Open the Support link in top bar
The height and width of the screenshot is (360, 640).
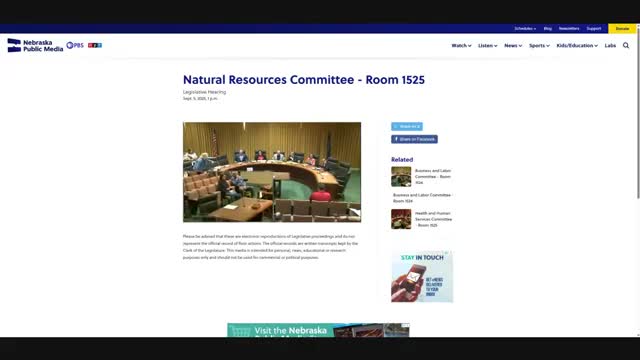(x=594, y=29)
